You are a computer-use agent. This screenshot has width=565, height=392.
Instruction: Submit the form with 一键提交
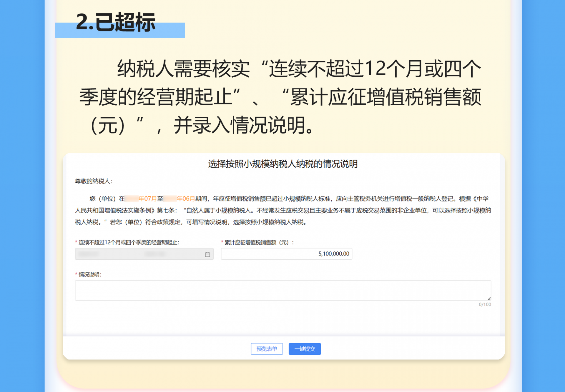[x=305, y=349]
